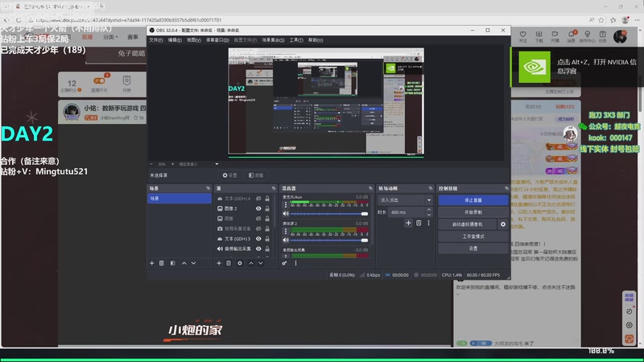Click the source toolbar 设置 properties button
644x362 pixels.
[229, 175]
